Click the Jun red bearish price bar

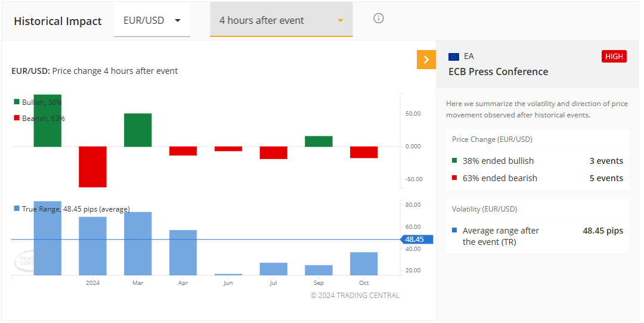tap(228, 149)
